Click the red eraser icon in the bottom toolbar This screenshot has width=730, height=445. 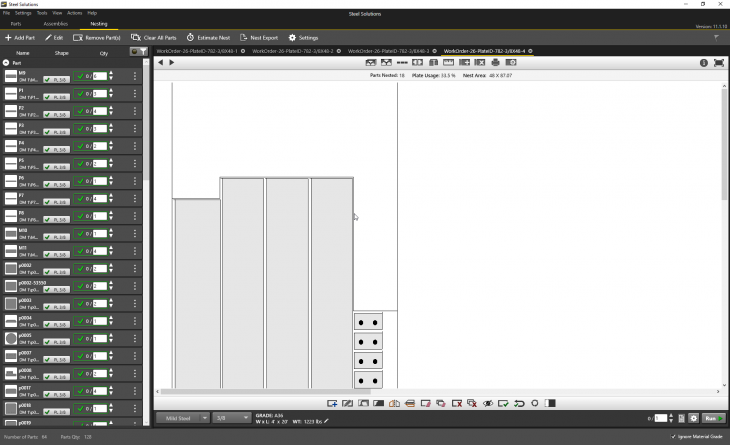426,404
